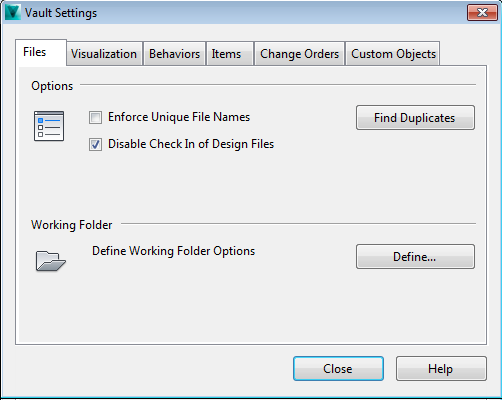Open the Behaviors tab
This screenshot has height=400, width=502.
click(x=174, y=54)
